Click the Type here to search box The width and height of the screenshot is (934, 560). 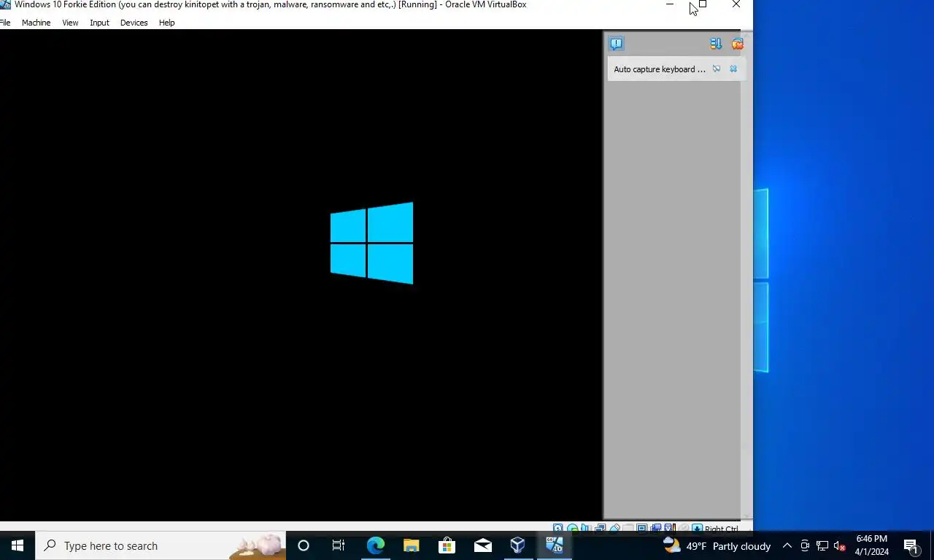(x=161, y=545)
